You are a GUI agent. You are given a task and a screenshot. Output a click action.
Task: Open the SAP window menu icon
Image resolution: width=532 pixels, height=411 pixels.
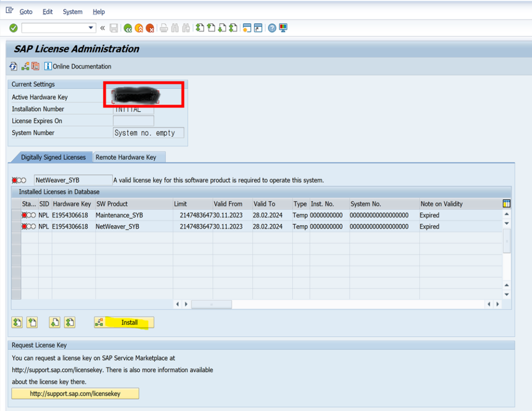(x=9, y=10)
